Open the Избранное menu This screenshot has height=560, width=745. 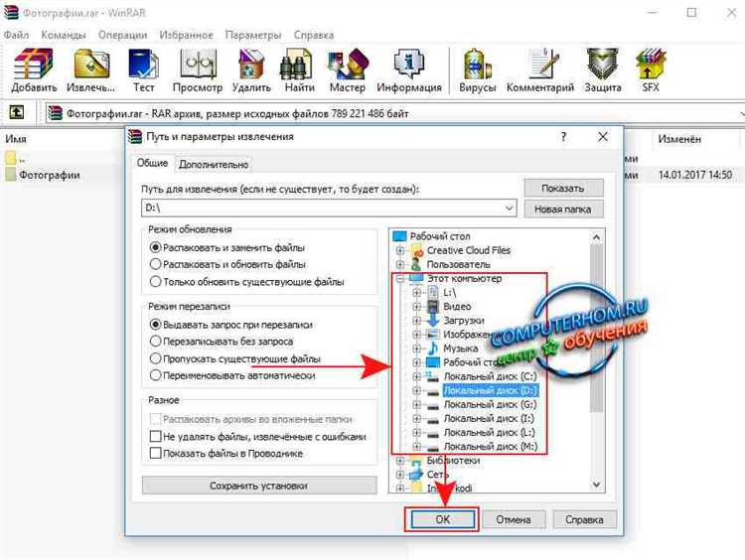coord(186,35)
